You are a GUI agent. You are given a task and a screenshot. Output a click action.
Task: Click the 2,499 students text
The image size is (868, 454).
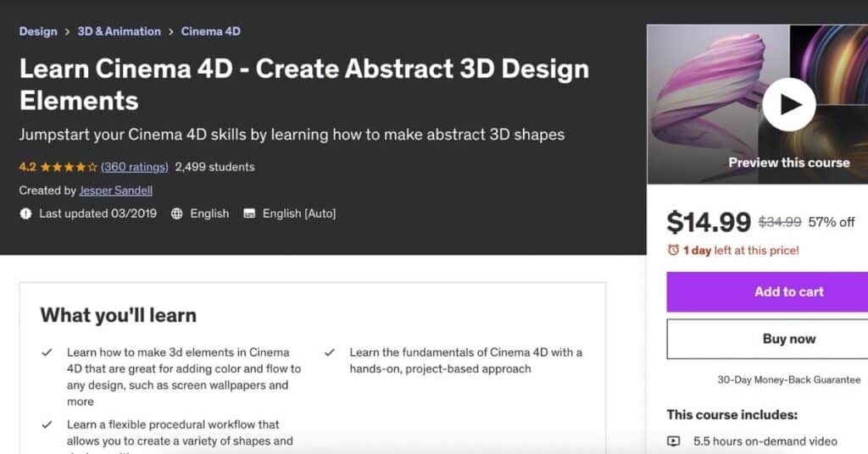click(214, 167)
